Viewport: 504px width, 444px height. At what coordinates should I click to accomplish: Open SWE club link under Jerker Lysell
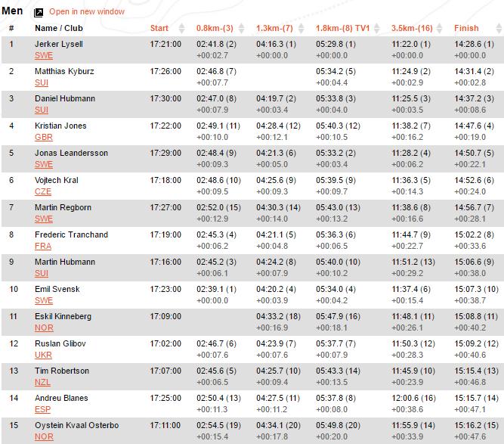tap(44, 55)
